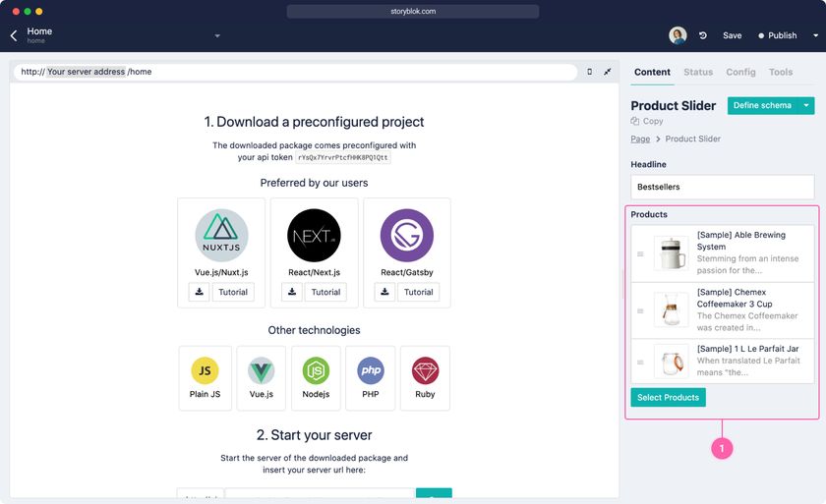The width and height of the screenshot is (826, 504).
Task: Toggle mobile device preview icon
Action: tap(589, 72)
